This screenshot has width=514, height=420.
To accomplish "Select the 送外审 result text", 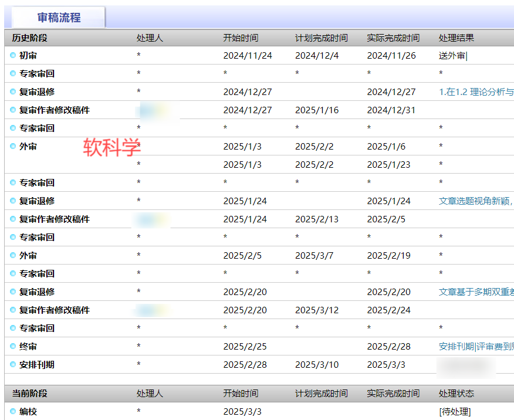I will tap(452, 56).
